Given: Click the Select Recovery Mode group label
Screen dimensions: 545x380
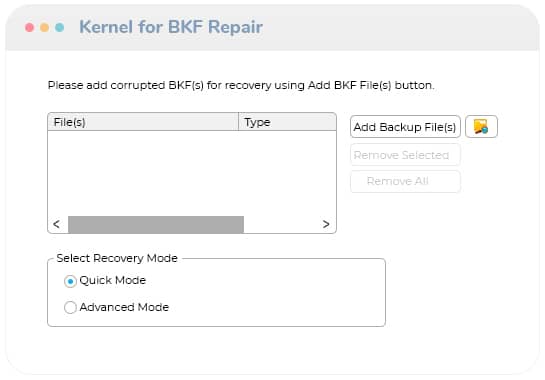Looking at the screenshot, I should pyautogui.click(x=117, y=258).
